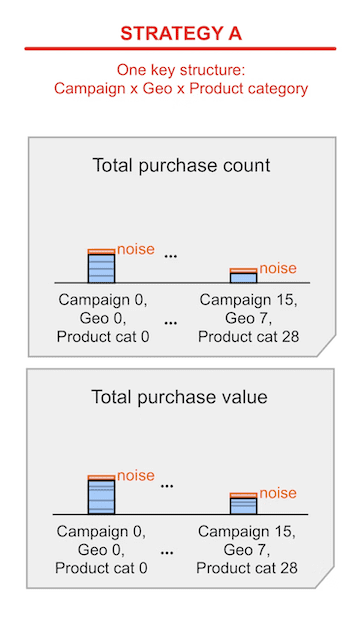The height and width of the screenshot is (621, 360).
Task: Click ellipsis between labels in purchase value panel
Action: click(167, 552)
